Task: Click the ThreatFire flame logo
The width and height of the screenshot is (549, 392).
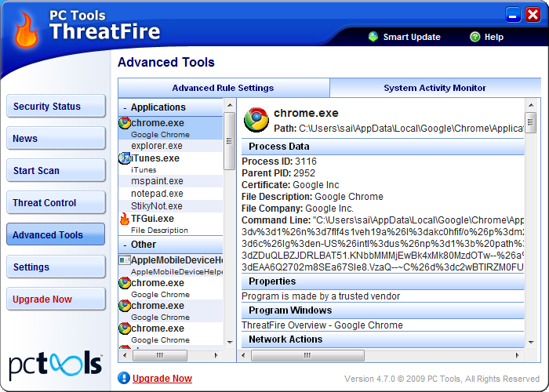Action: [26, 30]
